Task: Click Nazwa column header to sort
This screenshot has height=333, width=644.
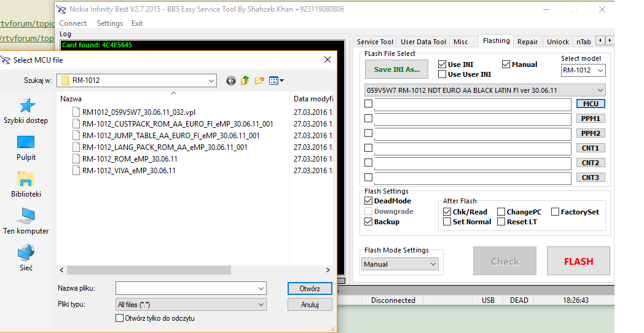Action: click(x=173, y=99)
